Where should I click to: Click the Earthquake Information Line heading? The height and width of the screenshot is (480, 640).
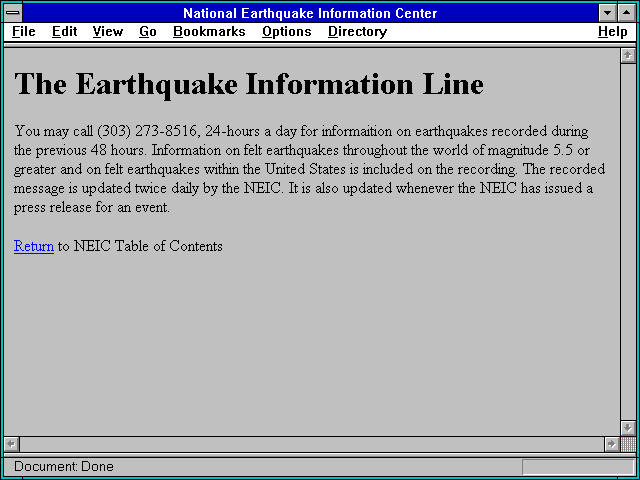(x=249, y=84)
